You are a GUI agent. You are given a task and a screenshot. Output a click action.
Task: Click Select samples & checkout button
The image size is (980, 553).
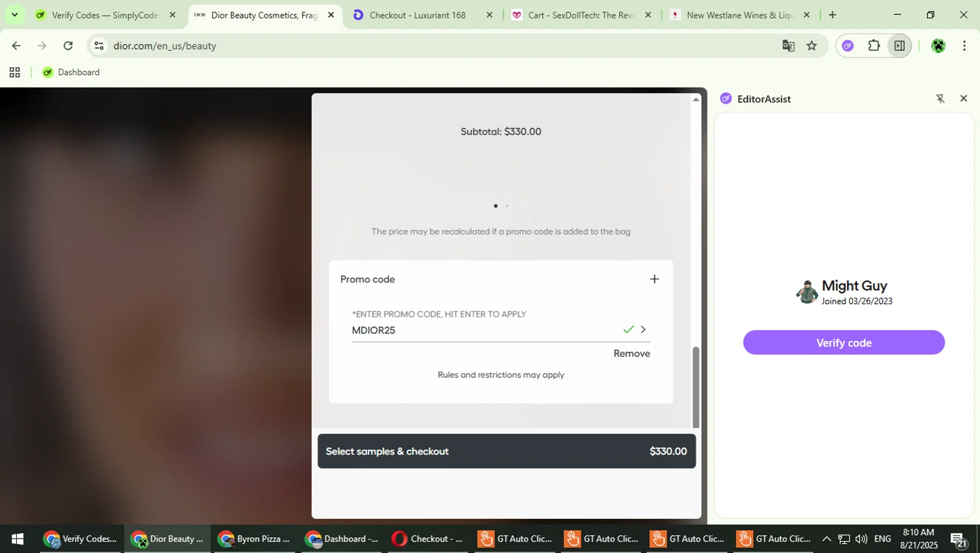(x=506, y=451)
